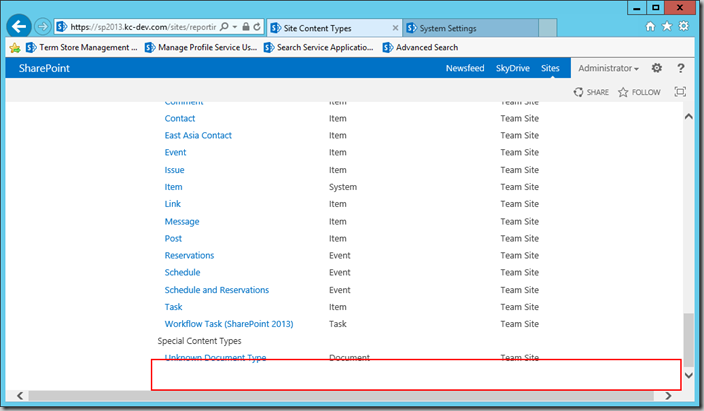Switch to System Settings tab
This screenshot has height=411, width=704.
[x=471, y=28]
